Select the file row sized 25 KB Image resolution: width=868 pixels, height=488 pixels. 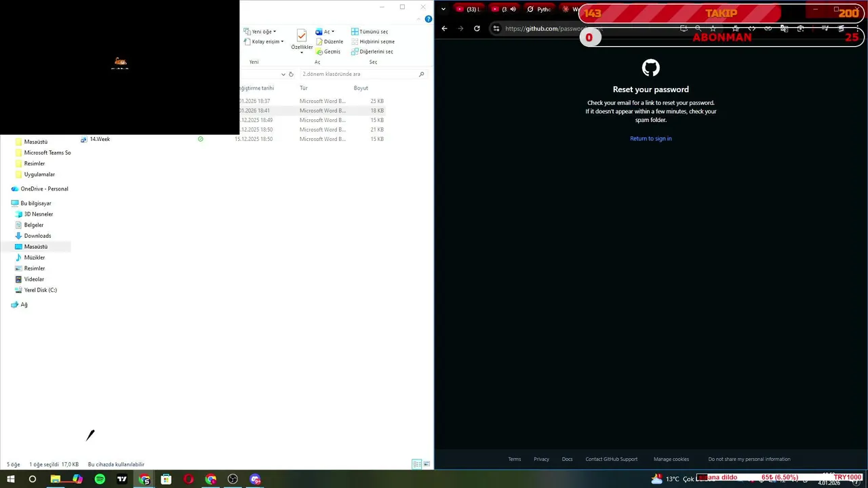point(312,101)
